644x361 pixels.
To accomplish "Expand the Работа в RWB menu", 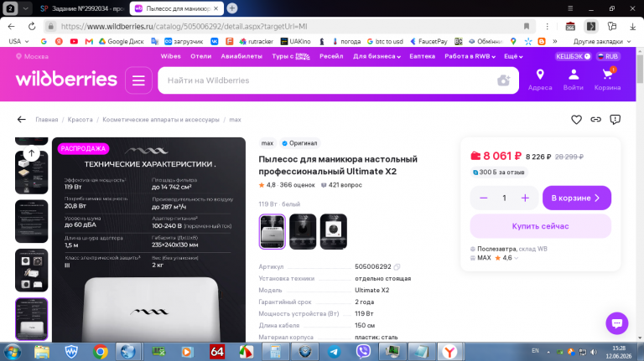I will [470, 57].
